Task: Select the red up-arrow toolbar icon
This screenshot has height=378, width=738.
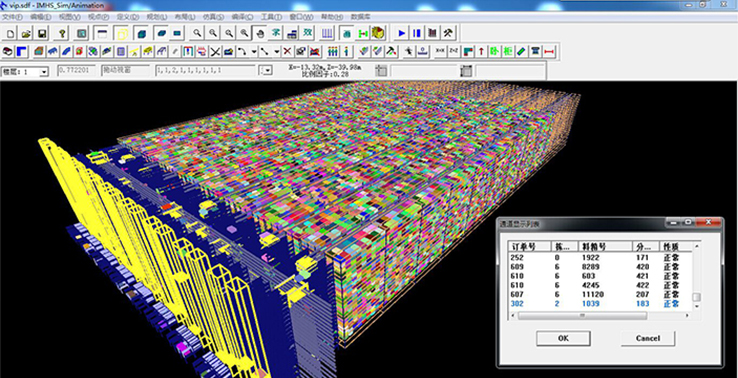Action: [481, 51]
